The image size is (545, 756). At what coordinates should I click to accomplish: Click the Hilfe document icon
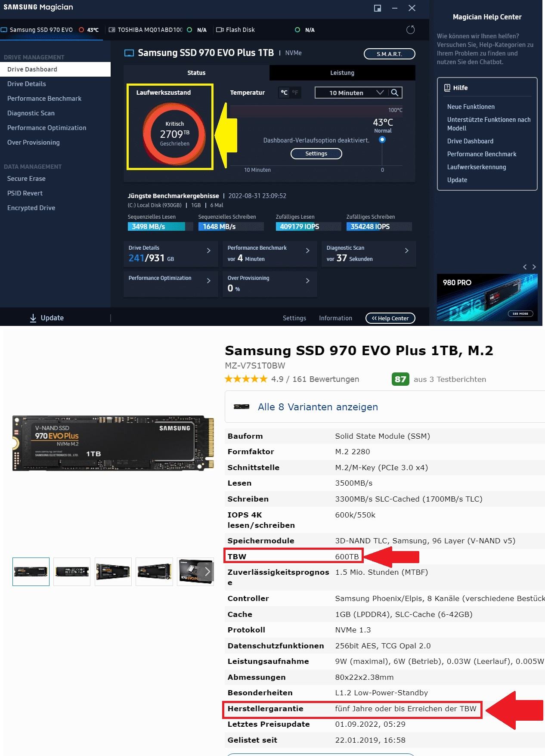click(447, 88)
